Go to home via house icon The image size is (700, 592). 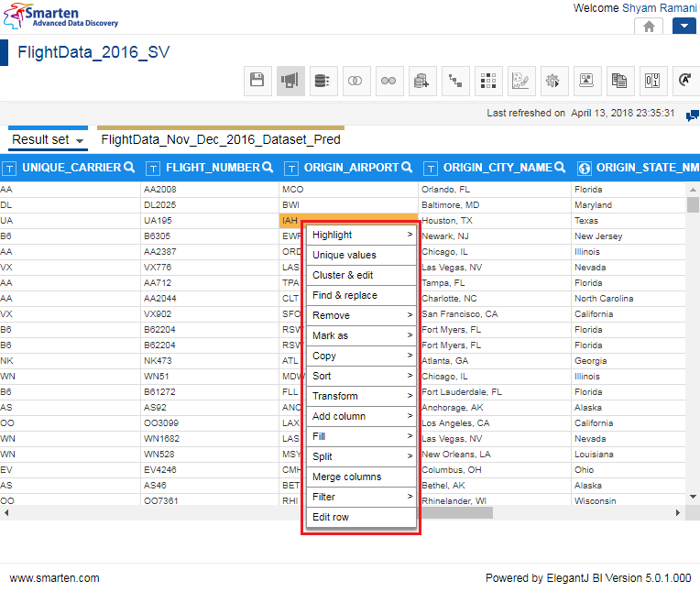tap(649, 27)
